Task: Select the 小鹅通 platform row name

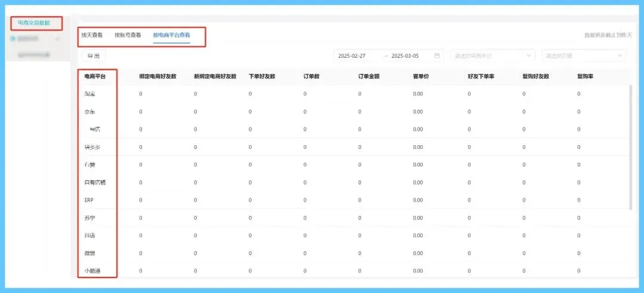Action: (92, 271)
